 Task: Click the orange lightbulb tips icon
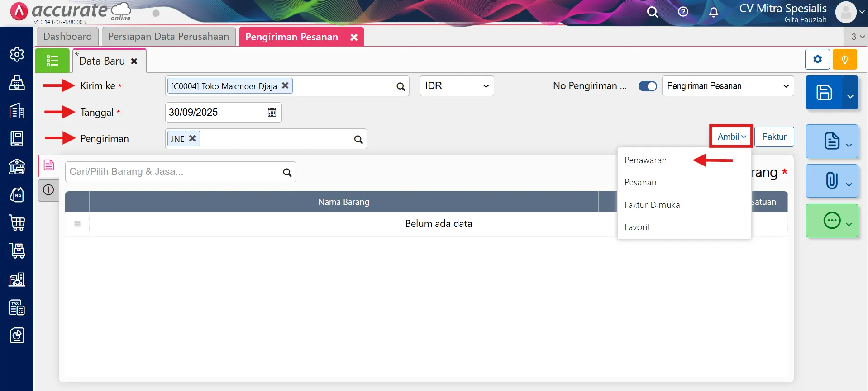click(844, 60)
